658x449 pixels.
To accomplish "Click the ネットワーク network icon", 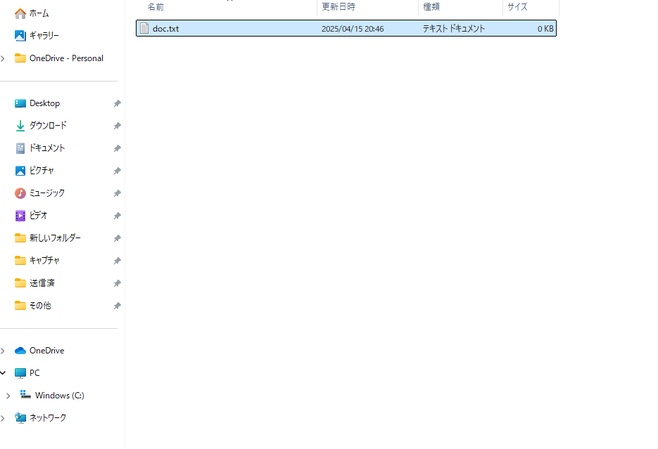I will tap(20, 418).
